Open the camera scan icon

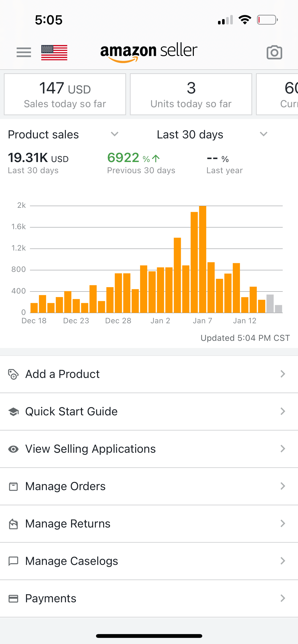(x=274, y=52)
